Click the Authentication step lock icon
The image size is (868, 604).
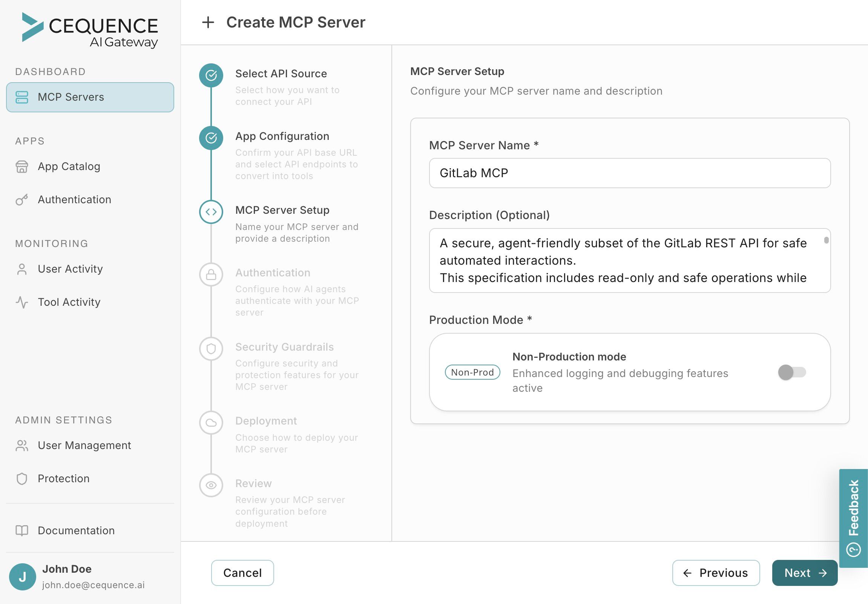coord(211,274)
